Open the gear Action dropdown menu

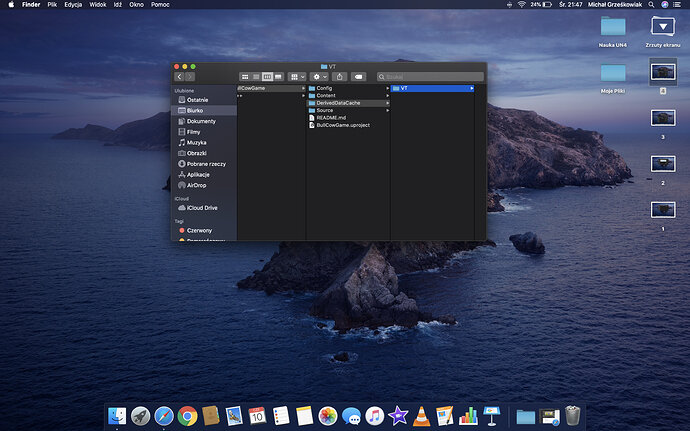tap(320, 76)
